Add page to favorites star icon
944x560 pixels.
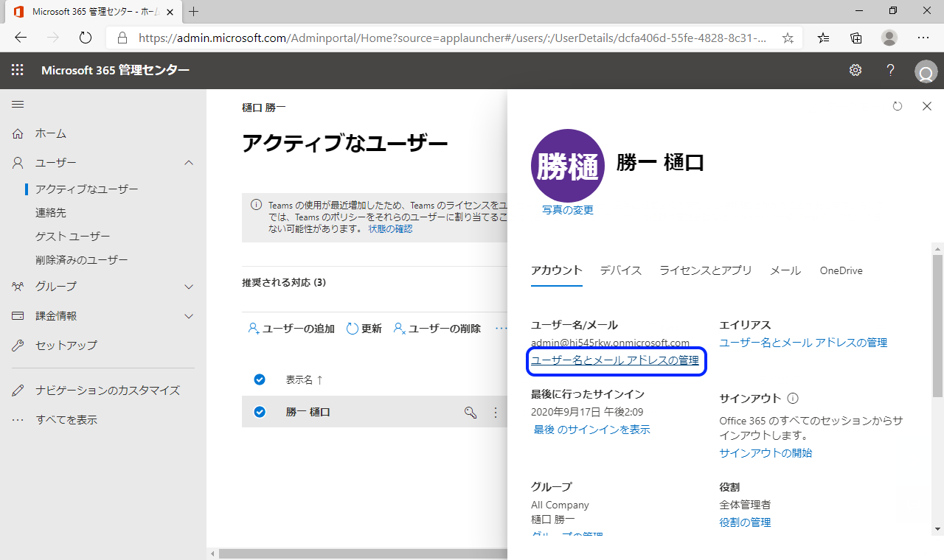click(x=788, y=38)
